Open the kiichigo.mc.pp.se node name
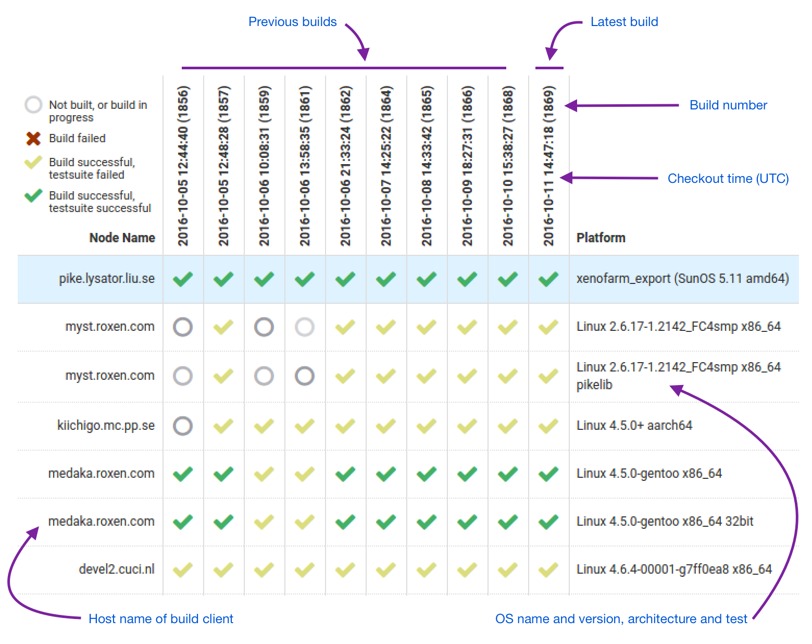The width and height of the screenshot is (812, 644). click(x=106, y=426)
